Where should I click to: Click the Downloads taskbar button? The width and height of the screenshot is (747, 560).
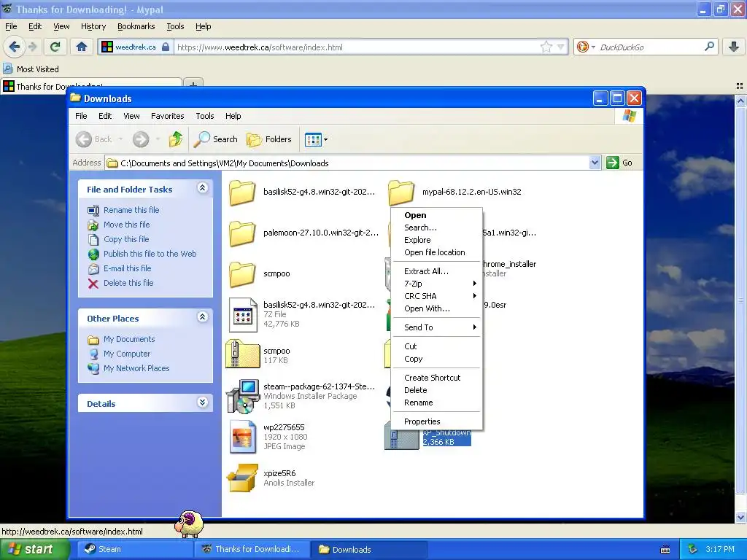tap(369, 549)
